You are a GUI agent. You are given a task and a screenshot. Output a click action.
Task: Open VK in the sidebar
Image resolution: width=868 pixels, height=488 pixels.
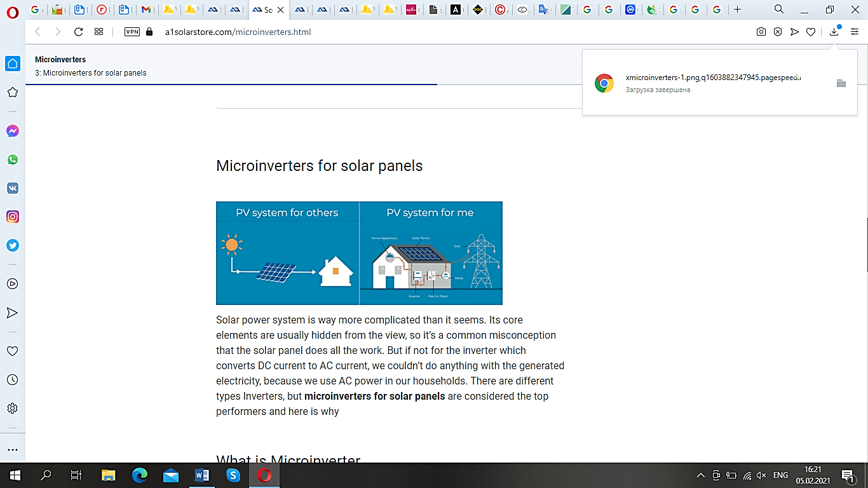(x=12, y=188)
